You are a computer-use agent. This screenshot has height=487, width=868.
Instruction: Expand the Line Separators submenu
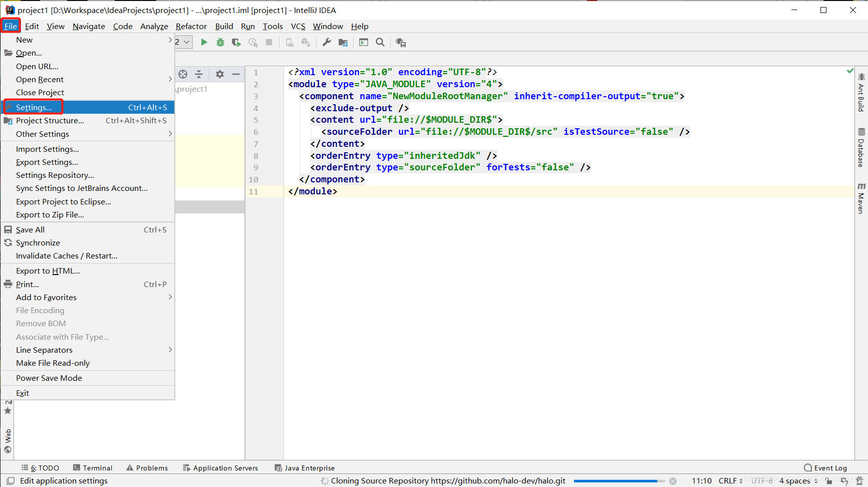[x=88, y=350]
